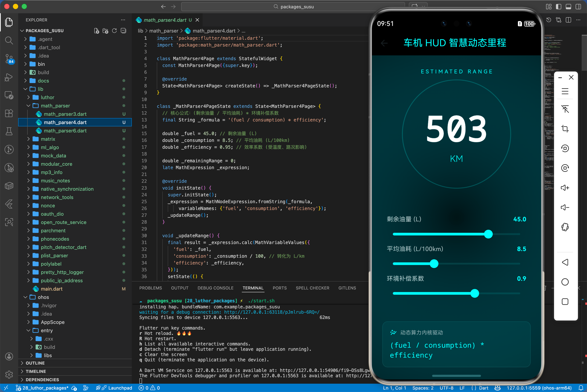Click the 剩余油量 fuel slider thumb
587x392 pixels.
(488, 234)
